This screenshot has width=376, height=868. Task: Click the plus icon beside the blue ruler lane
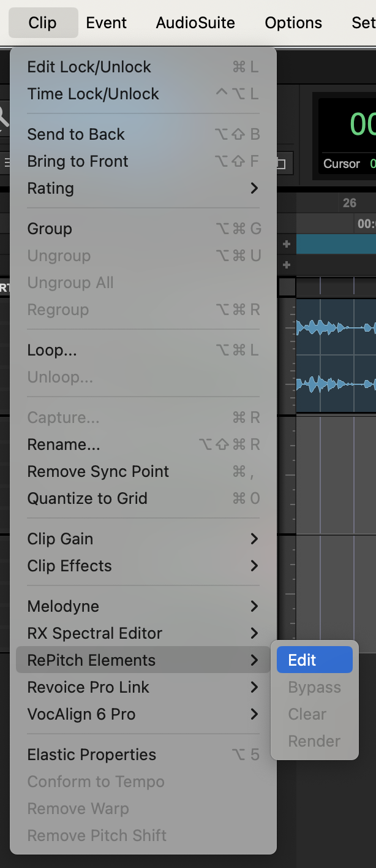(x=286, y=244)
